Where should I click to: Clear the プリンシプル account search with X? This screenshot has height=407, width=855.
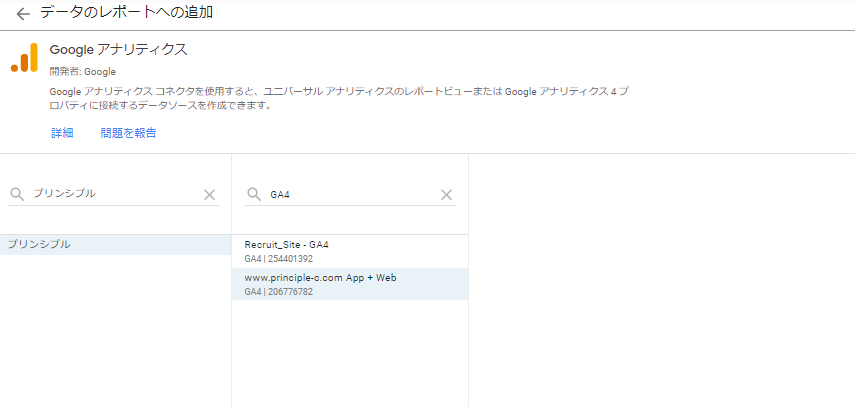tap(209, 195)
